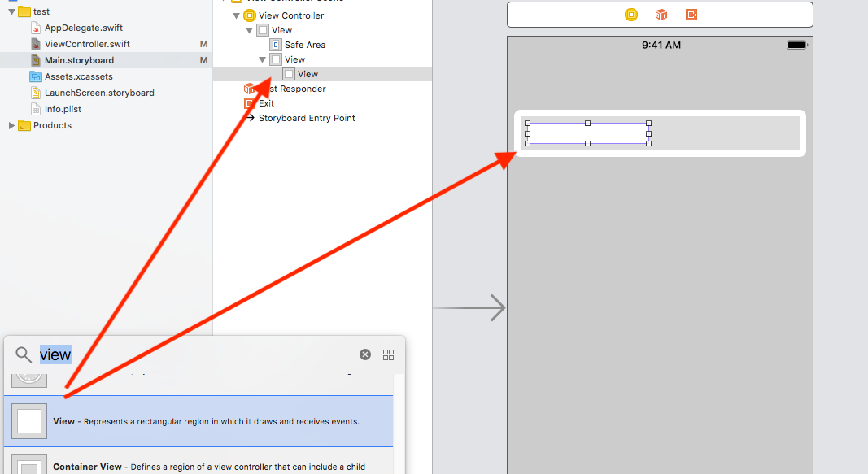This screenshot has width=868, height=474.
Task: Click the test folder icon
Action: pos(24,11)
